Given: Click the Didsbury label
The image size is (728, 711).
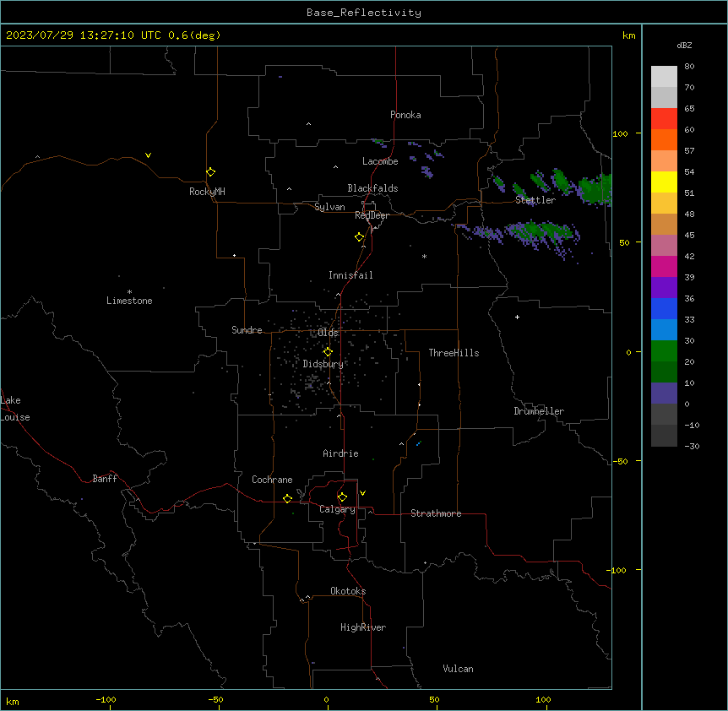Looking at the screenshot, I should click(x=323, y=364).
